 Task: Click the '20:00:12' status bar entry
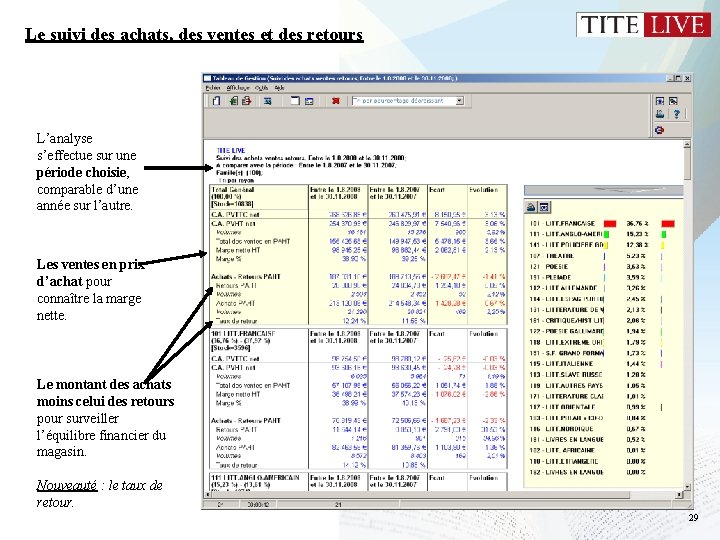(258, 504)
